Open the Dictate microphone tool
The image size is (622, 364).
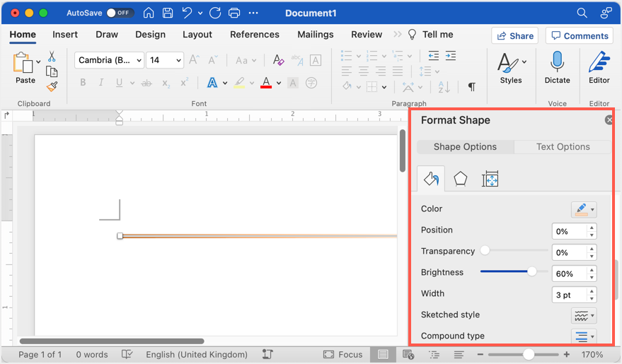click(557, 67)
